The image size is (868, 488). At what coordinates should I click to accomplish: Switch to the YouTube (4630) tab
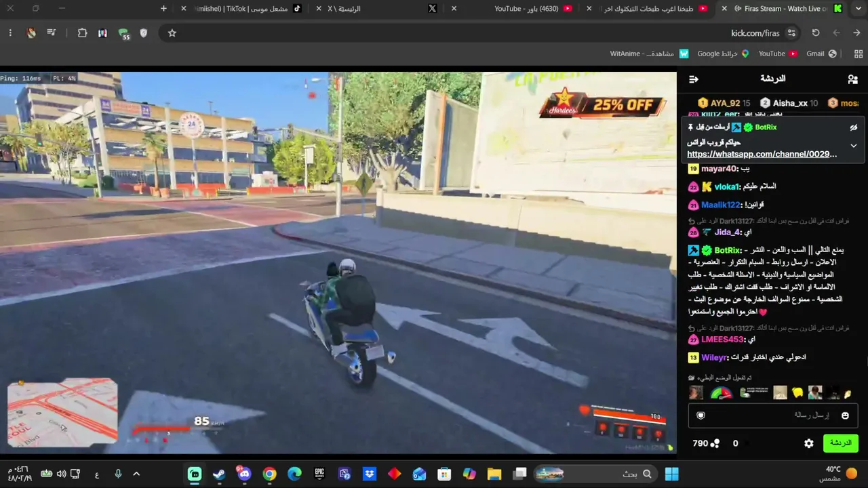pyautogui.click(x=513, y=9)
